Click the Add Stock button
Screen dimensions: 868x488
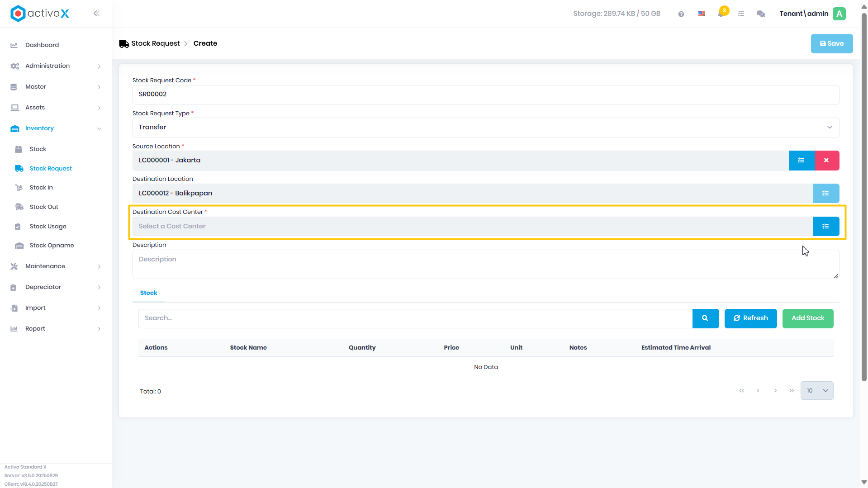click(x=808, y=318)
